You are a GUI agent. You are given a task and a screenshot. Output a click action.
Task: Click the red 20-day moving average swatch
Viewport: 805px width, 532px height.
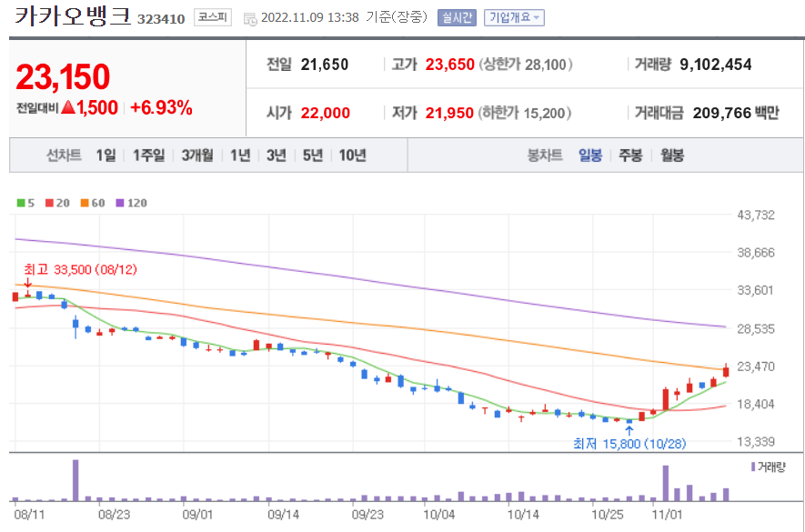click(49, 204)
